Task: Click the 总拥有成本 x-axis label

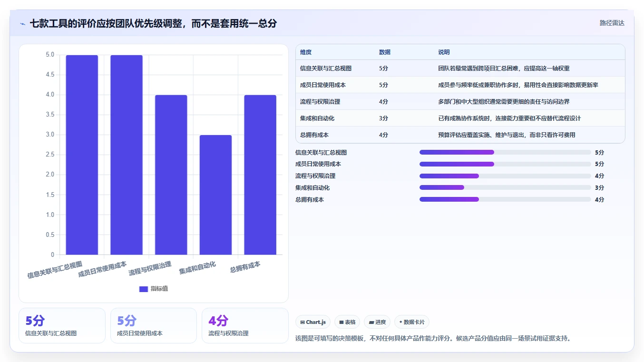Action: pyautogui.click(x=245, y=267)
